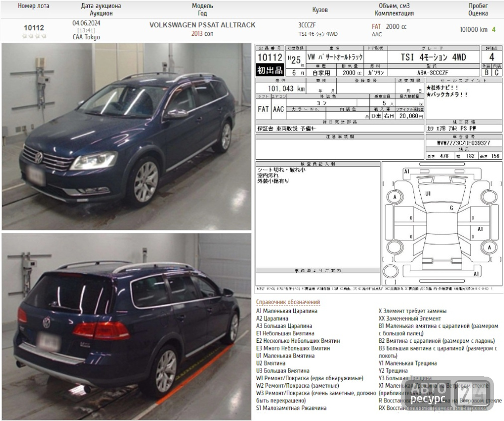504x421 pixels.
Task: Click legend entry Y2 Трещина
Action: (393, 371)
